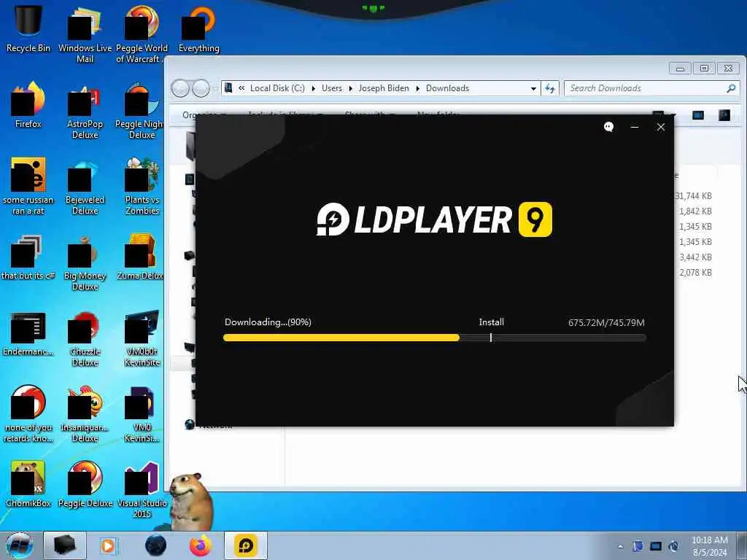
Task: Open the media player taskbar icon
Action: [108, 545]
